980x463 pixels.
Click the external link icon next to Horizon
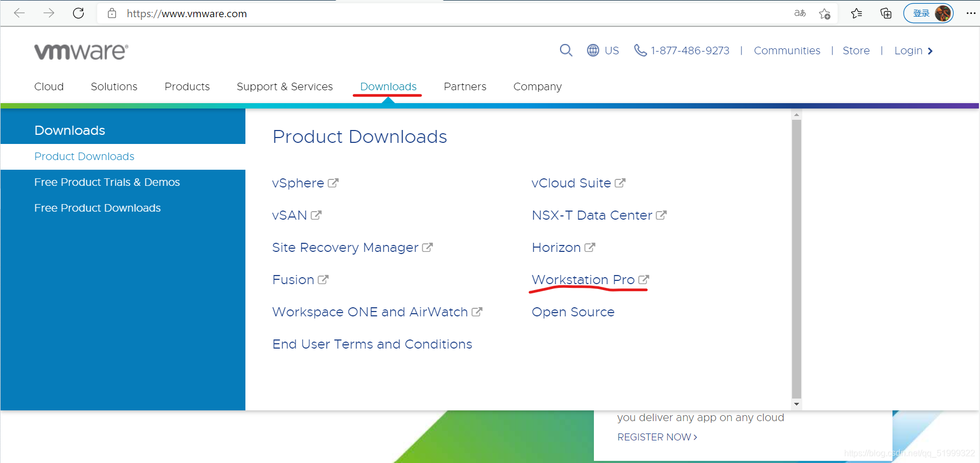590,247
